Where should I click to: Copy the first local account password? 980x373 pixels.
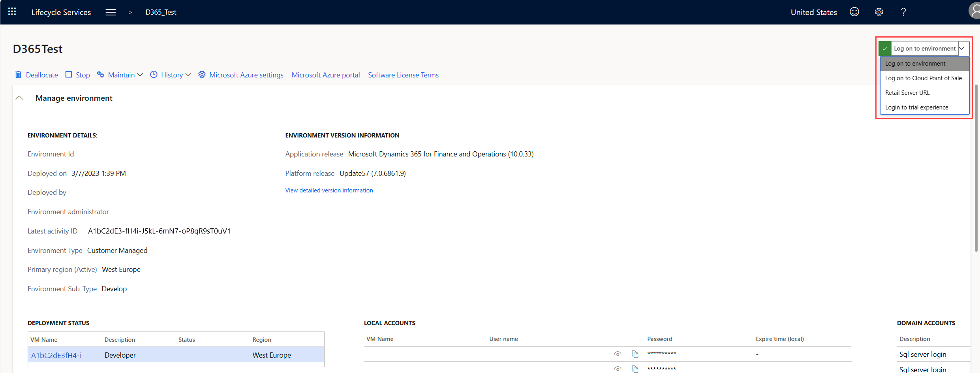point(635,354)
